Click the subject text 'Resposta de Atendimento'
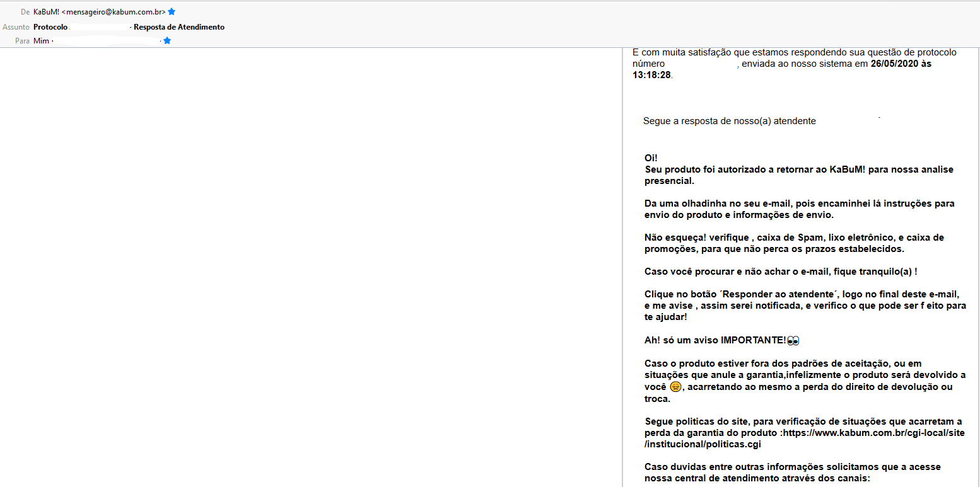The image size is (980, 487). pyautogui.click(x=179, y=27)
